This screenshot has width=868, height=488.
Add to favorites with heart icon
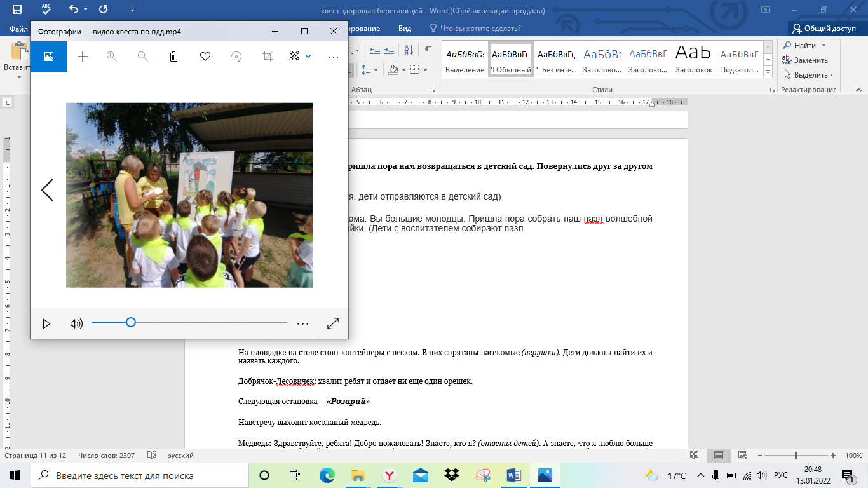[x=205, y=57]
